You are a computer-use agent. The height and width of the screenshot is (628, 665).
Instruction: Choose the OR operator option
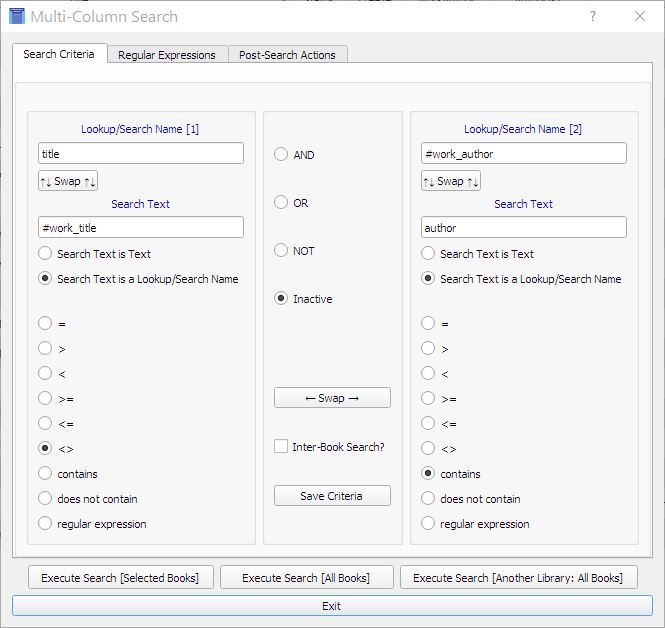(x=282, y=203)
